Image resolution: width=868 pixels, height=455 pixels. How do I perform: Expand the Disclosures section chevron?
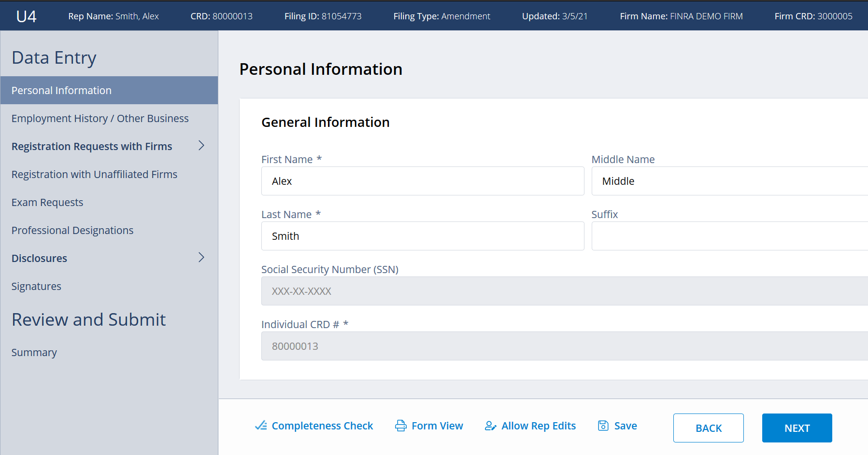tap(201, 258)
